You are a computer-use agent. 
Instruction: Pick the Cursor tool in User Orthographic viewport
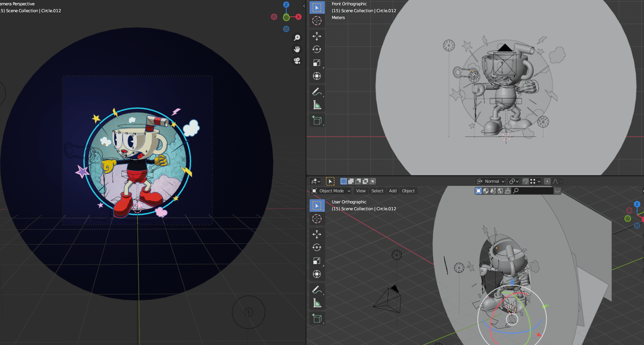point(317,219)
